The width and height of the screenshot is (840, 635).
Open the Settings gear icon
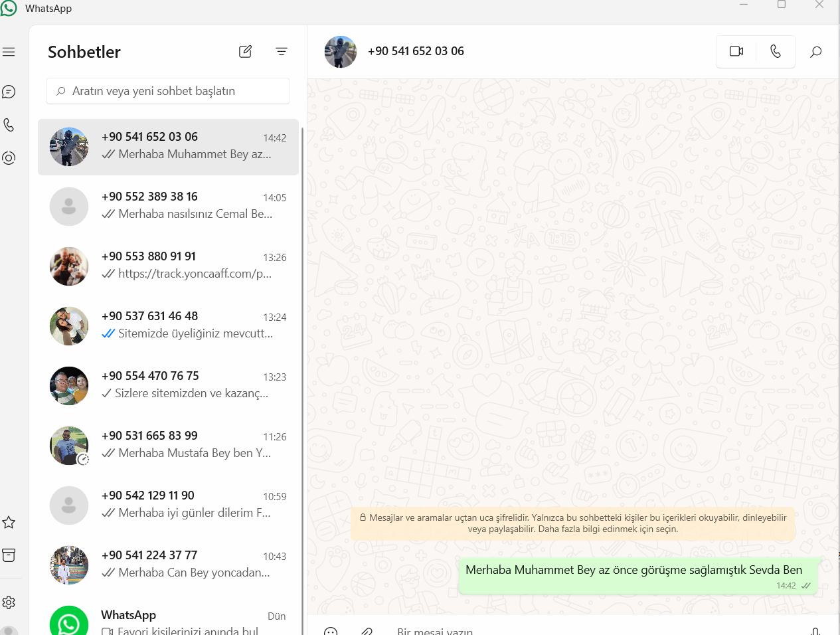click(9, 602)
